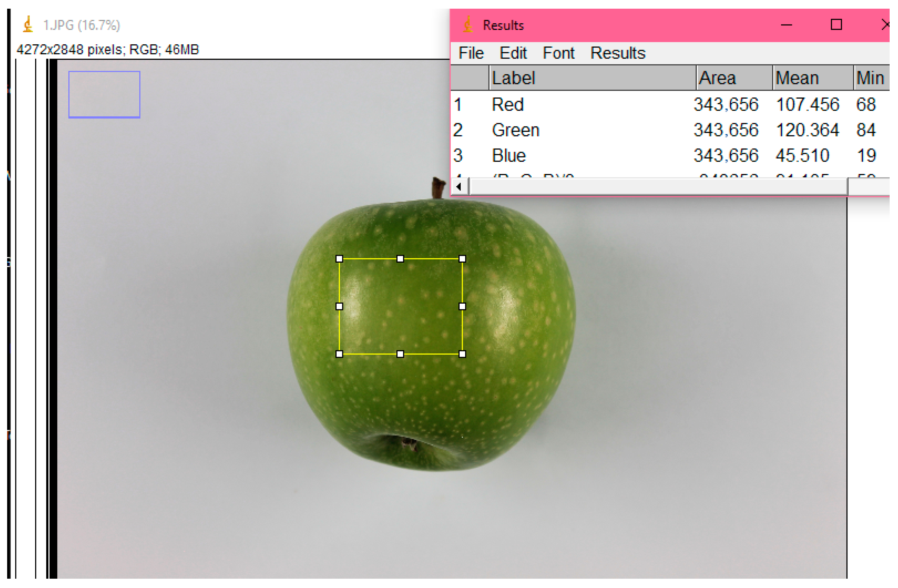Open the Results menu

tap(618, 53)
